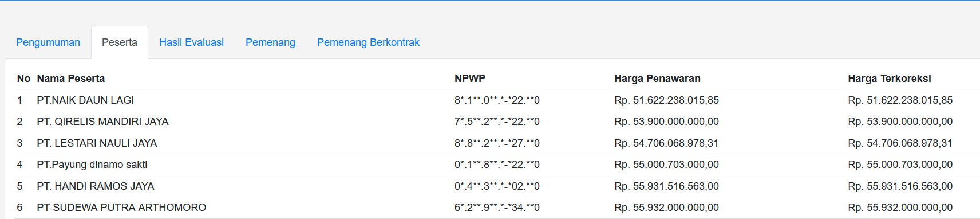The height and width of the screenshot is (219, 980).
Task: Select participant PT. QIRELIS MANDIRI JAYA
Action: tap(102, 122)
